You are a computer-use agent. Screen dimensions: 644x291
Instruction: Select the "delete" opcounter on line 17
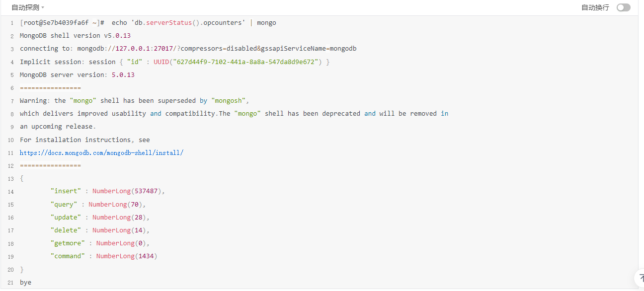(x=66, y=230)
